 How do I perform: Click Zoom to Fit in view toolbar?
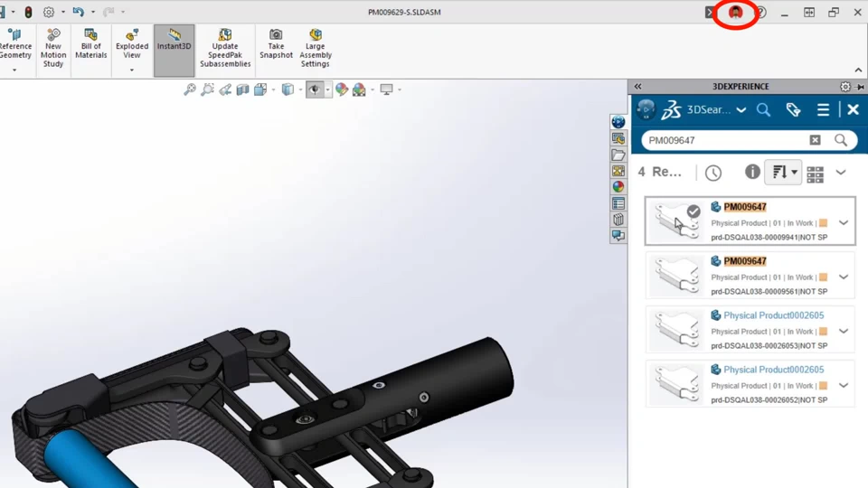coord(190,89)
